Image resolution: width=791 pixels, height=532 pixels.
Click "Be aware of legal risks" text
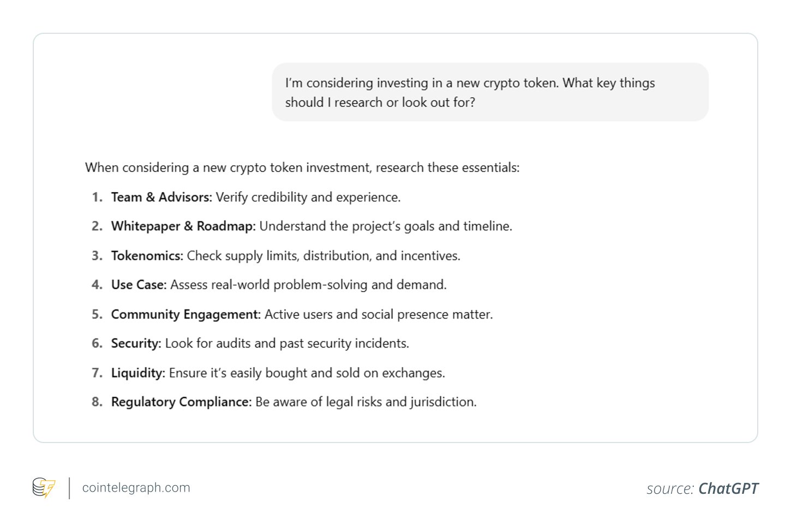pyautogui.click(x=365, y=402)
